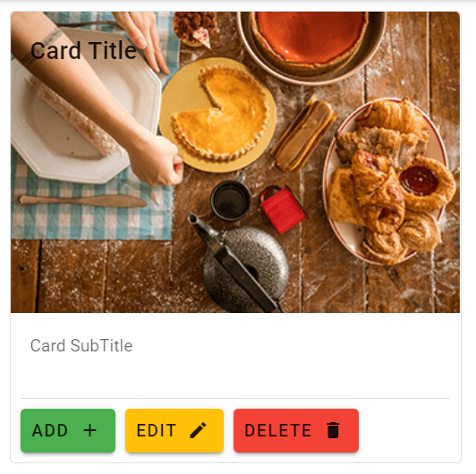The image size is (476, 474).
Task: Click the white octagonal plate in photo
Action: (x=85, y=106)
